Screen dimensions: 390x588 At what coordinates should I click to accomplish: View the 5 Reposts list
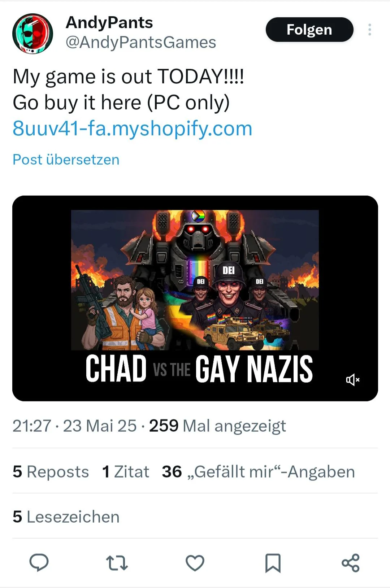(x=51, y=471)
